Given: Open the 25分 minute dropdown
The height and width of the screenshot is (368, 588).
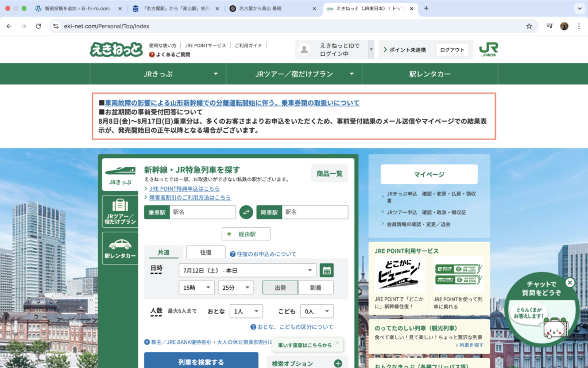Looking at the screenshot, I should [x=236, y=287].
